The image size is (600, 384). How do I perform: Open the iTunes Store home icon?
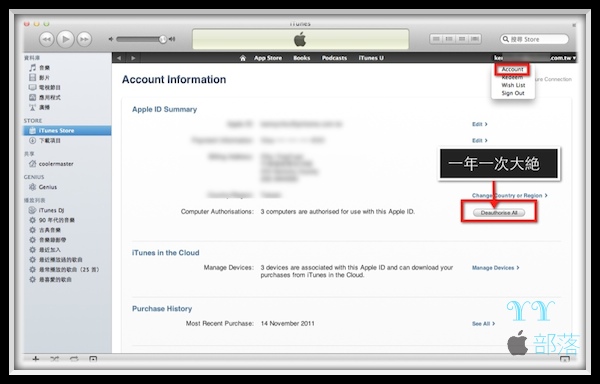(243, 58)
